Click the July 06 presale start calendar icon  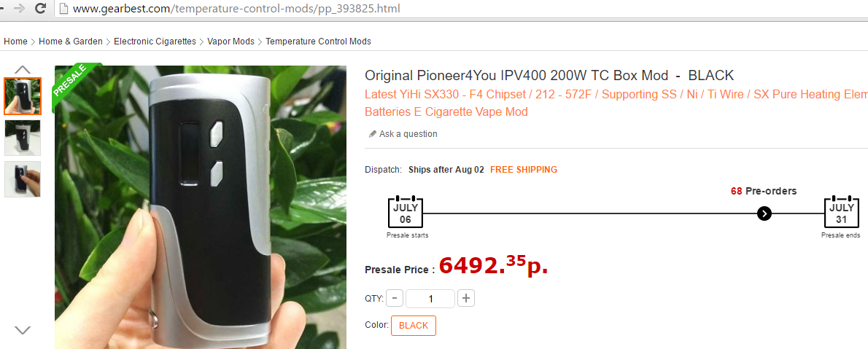pyautogui.click(x=406, y=212)
